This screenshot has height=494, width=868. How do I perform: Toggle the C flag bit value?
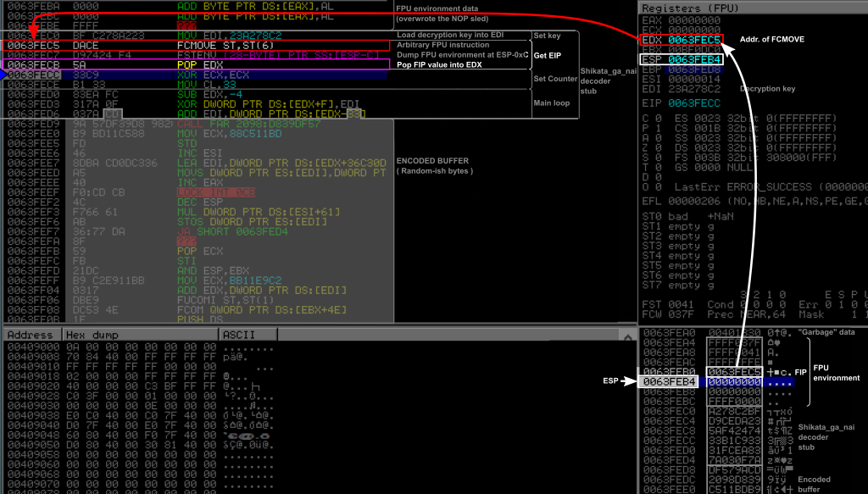click(x=658, y=117)
